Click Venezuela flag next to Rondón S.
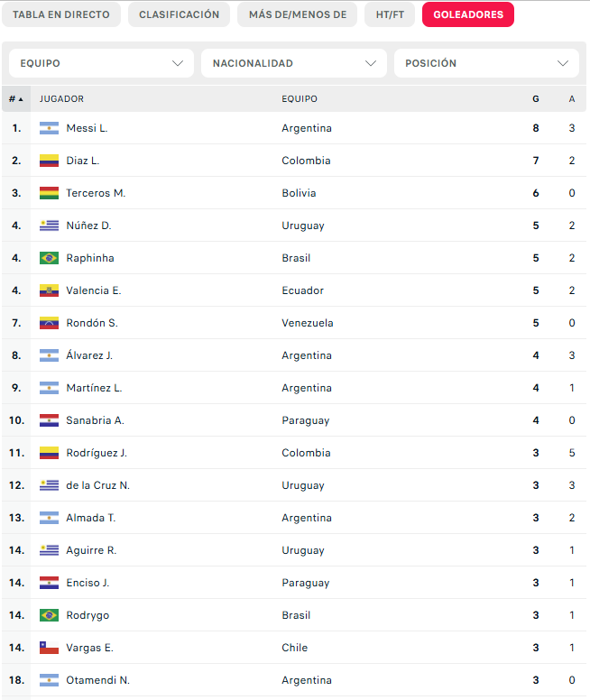 tap(49, 323)
